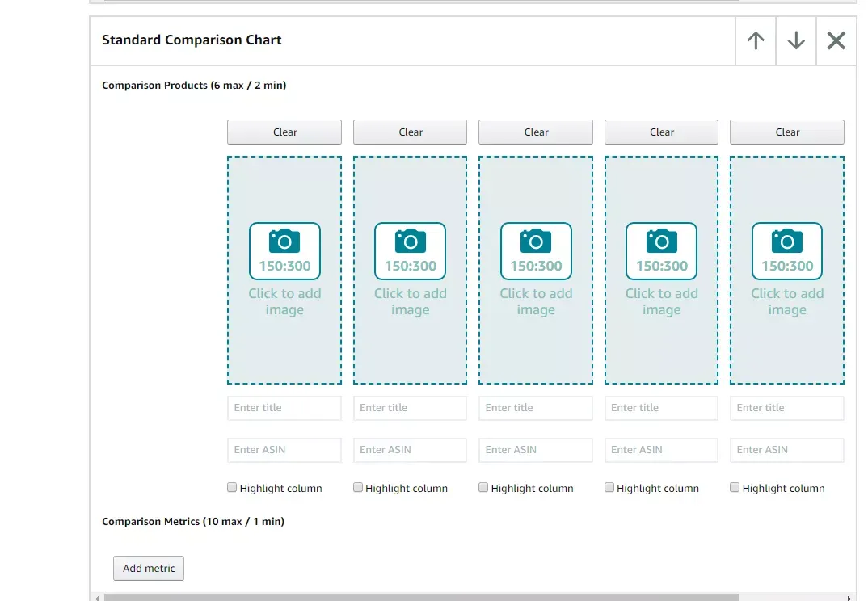
Task: Focus the second Enter ASIN field
Action: [411, 450]
